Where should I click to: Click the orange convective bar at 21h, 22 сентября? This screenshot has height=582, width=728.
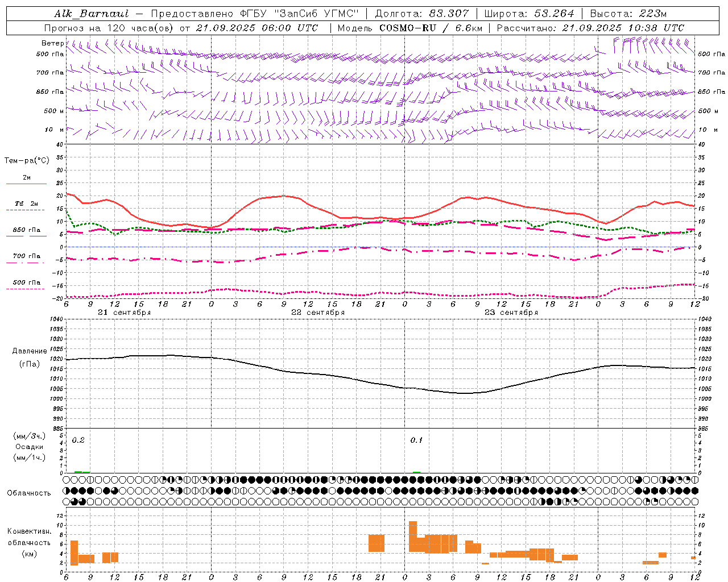pos(377,543)
